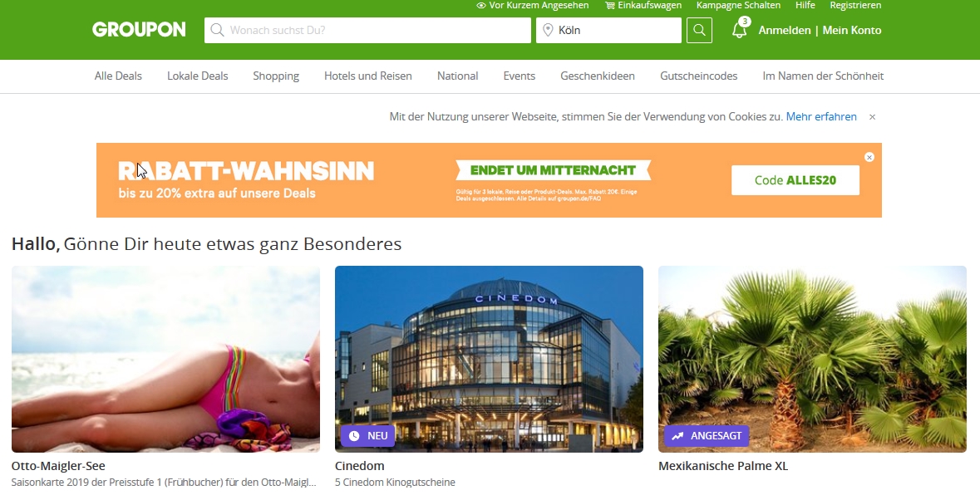Image resolution: width=980 pixels, height=495 pixels.
Task: Open the Hotels und Reisen category
Action: (x=367, y=76)
